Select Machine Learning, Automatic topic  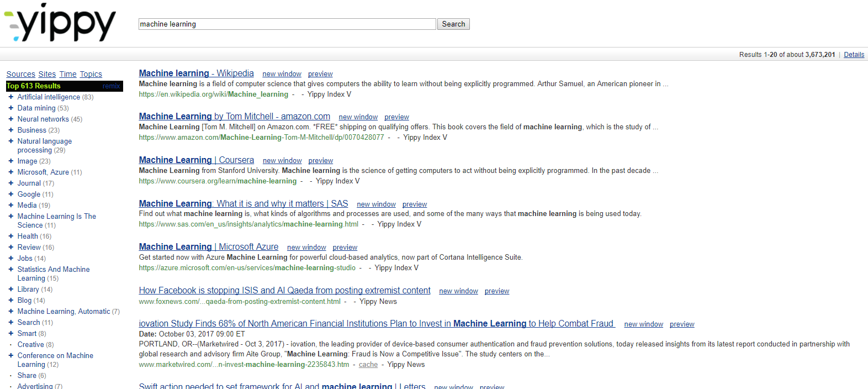coord(68,311)
